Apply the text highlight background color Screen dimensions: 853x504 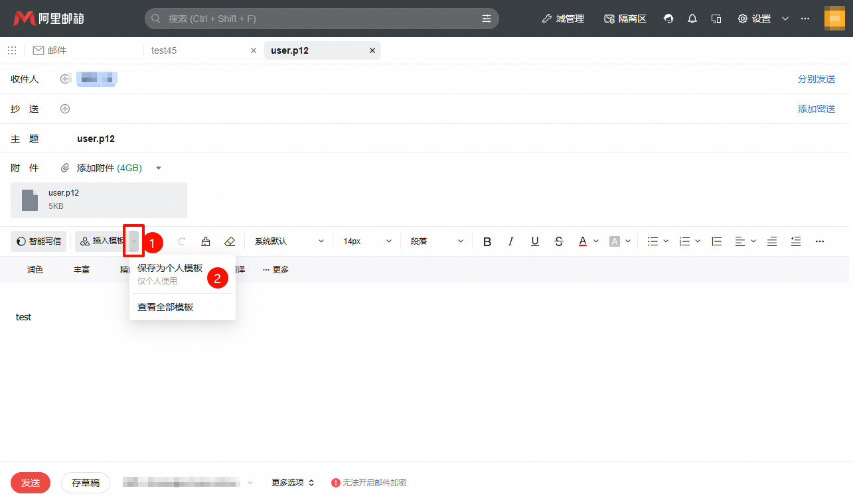615,241
